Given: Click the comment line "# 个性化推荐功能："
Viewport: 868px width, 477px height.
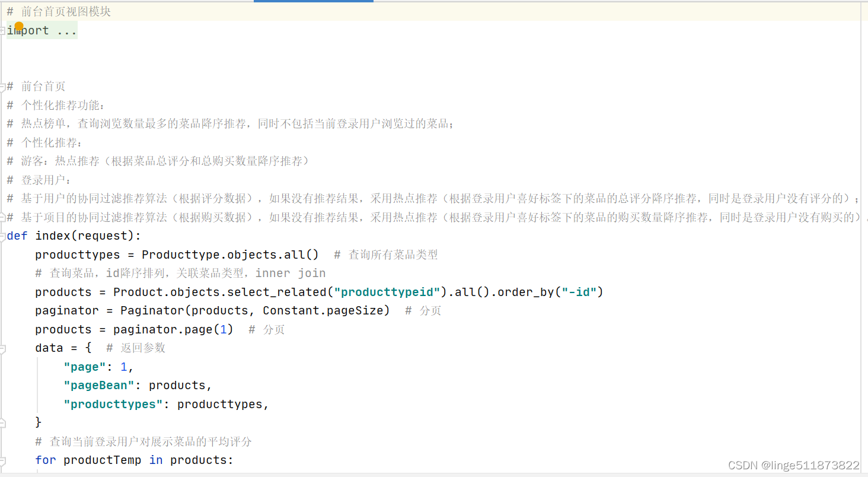Looking at the screenshot, I should 56,105.
